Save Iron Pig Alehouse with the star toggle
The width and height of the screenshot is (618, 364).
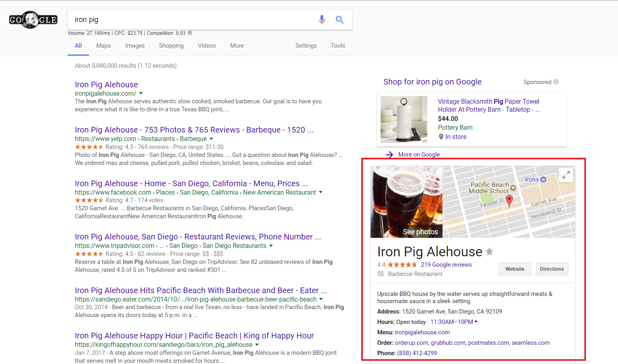point(489,252)
